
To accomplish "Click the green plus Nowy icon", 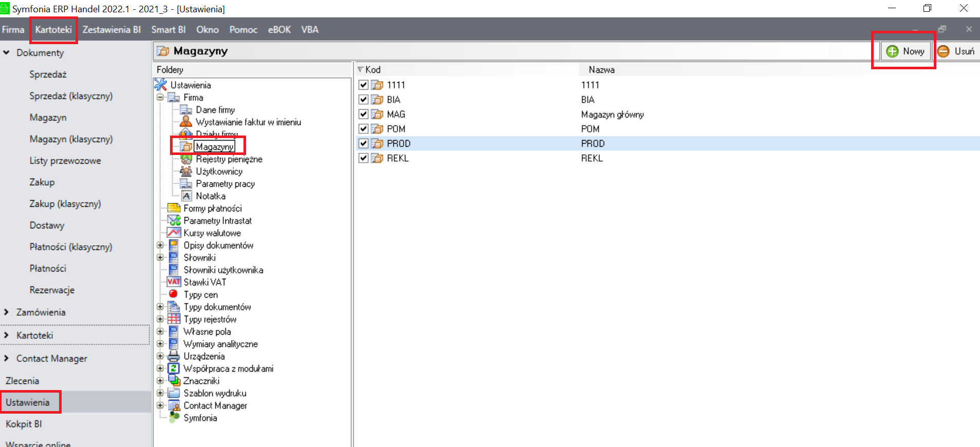I will pos(893,51).
